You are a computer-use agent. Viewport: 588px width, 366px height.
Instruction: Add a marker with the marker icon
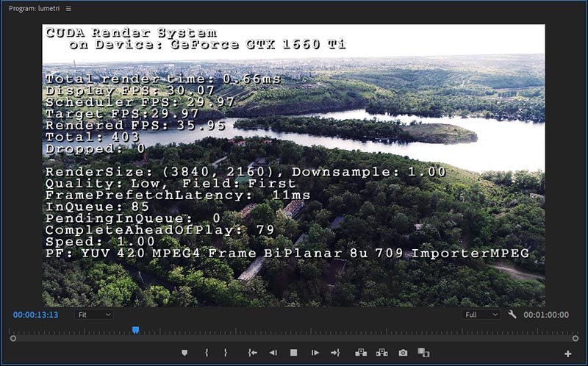(x=184, y=353)
